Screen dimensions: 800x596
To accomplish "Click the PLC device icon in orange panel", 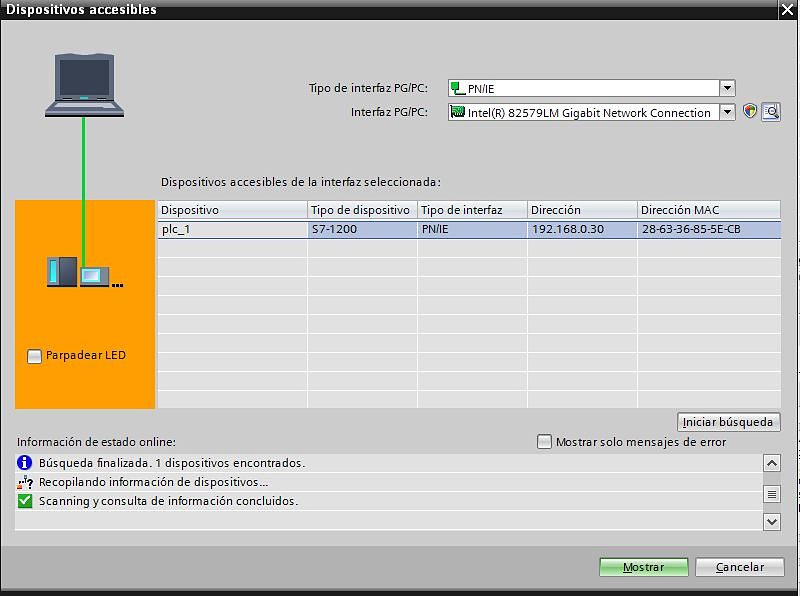I will point(84,272).
